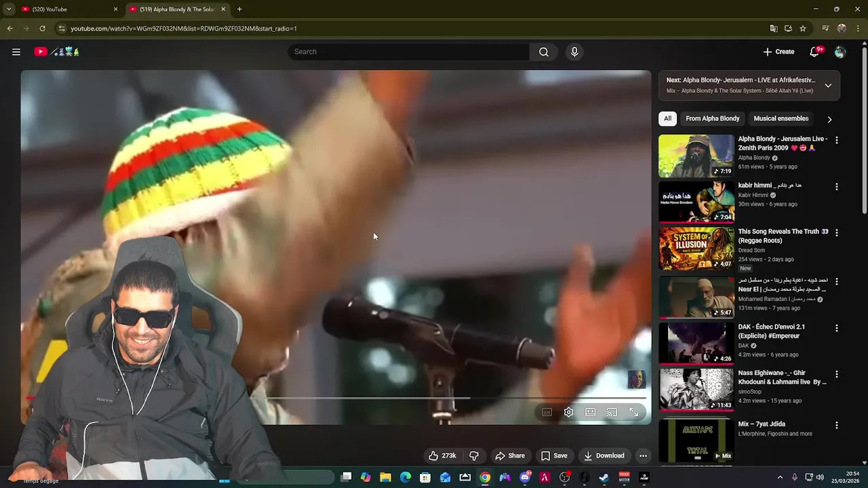Open the YouTube account avatar menu
868x488 pixels.
[840, 52]
